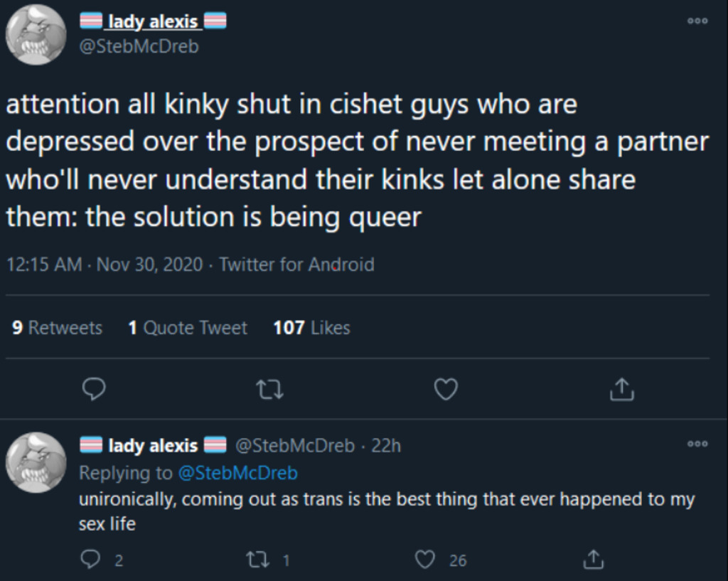728x581 pixels.
Task: Open the reply tweet's more options menu
Action: [697, 443]
